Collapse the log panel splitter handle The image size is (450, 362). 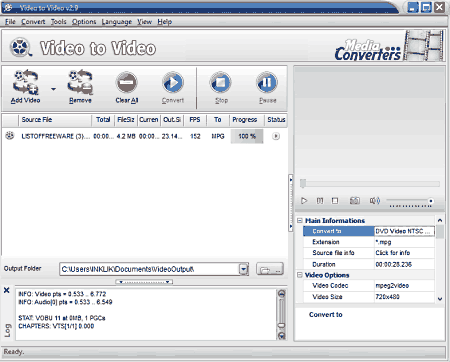coord(144,282)
